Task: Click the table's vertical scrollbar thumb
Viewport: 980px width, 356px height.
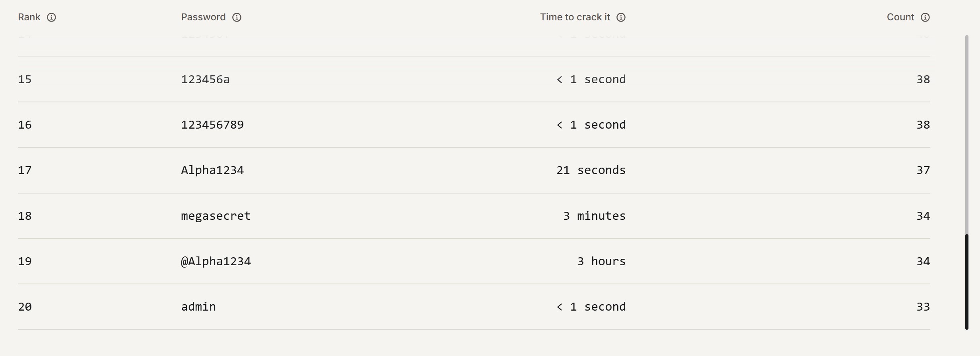Action: click(966, 282)
